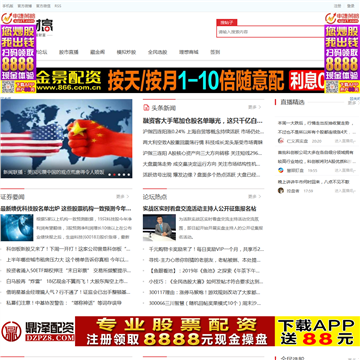Select the first carousel dot indicator
Image resolution: width=360 pixels, height=360 pixels.
tap(109, 174)
